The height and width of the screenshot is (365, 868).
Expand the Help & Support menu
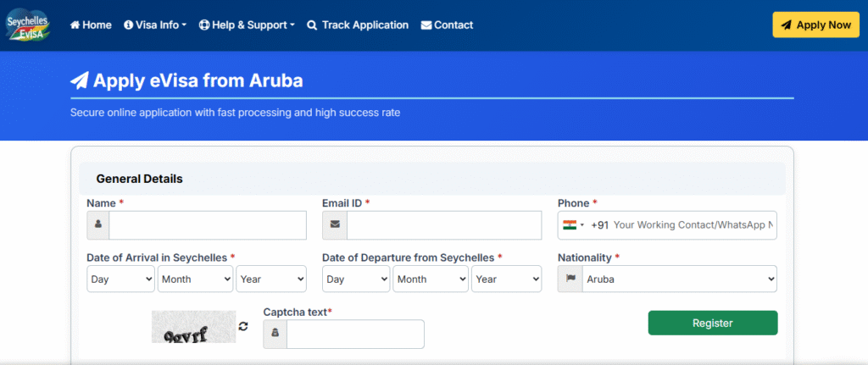pyautogui.click(x=247, y=25)
